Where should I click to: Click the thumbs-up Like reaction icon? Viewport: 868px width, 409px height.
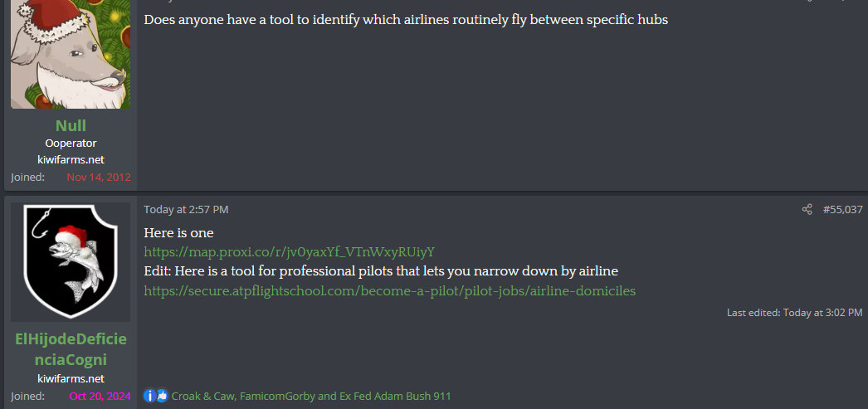point(162,396)
